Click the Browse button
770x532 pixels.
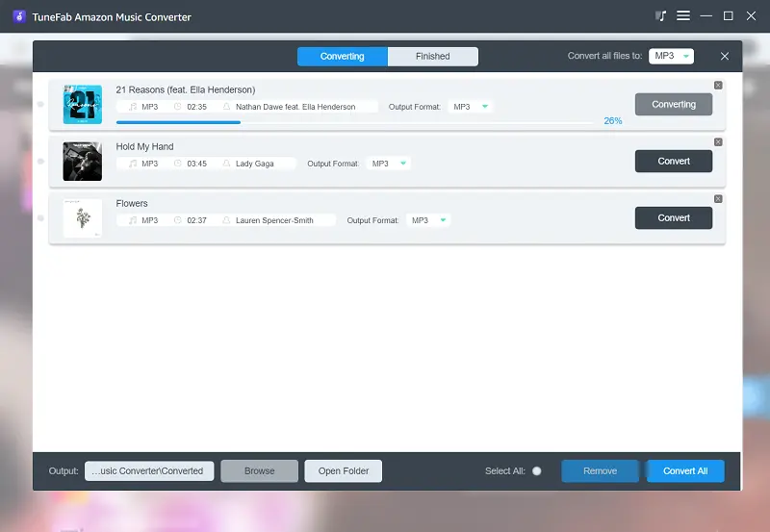pos(259,471)
